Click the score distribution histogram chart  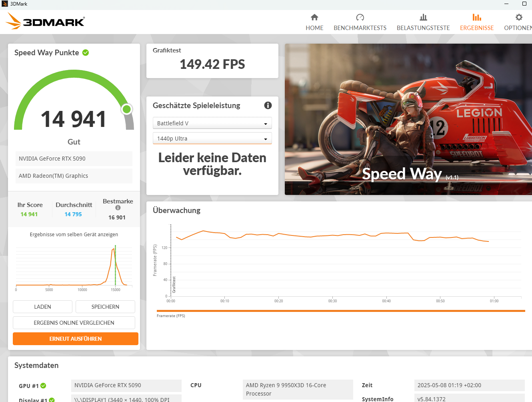pos(74,267)
